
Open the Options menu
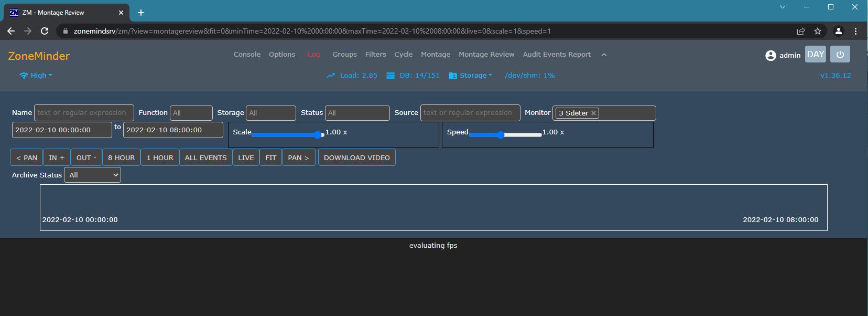[282, 55]
